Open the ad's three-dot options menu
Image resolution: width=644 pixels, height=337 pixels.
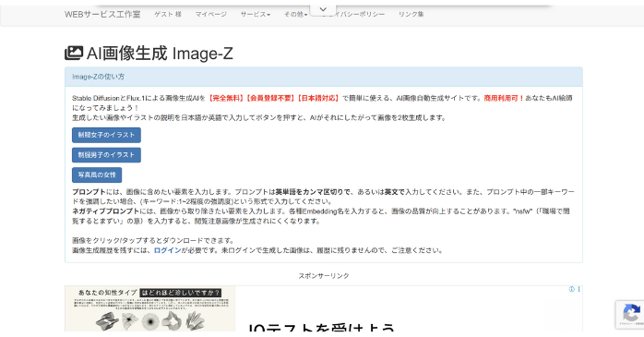(578, 289)
